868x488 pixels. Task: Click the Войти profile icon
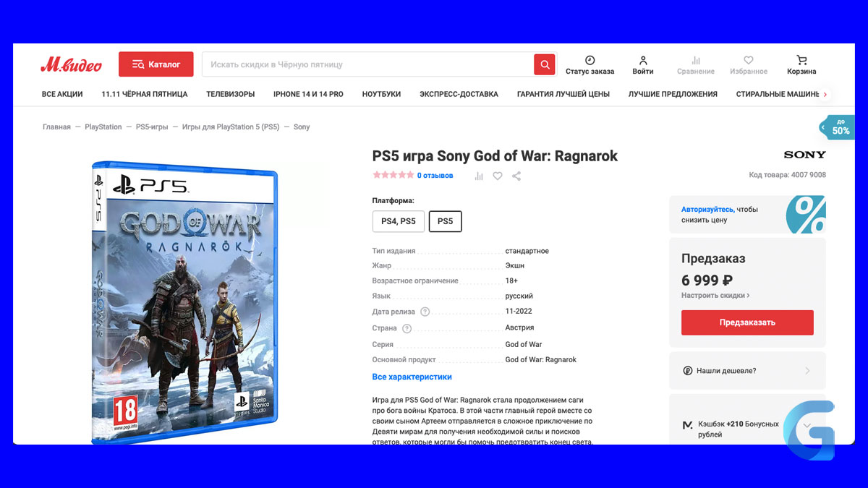(643, 60)
